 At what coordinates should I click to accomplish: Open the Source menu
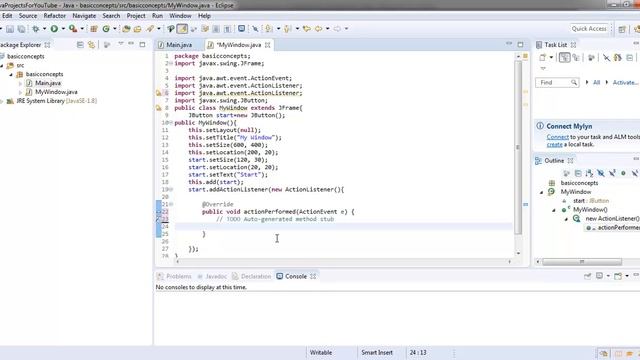click(x=28, y=16)
